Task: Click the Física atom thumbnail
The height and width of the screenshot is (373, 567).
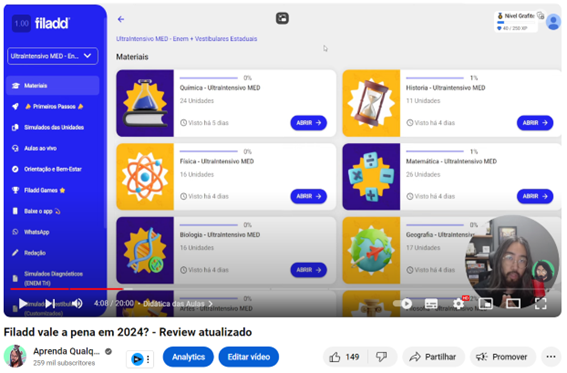Action: click(145, 177)
